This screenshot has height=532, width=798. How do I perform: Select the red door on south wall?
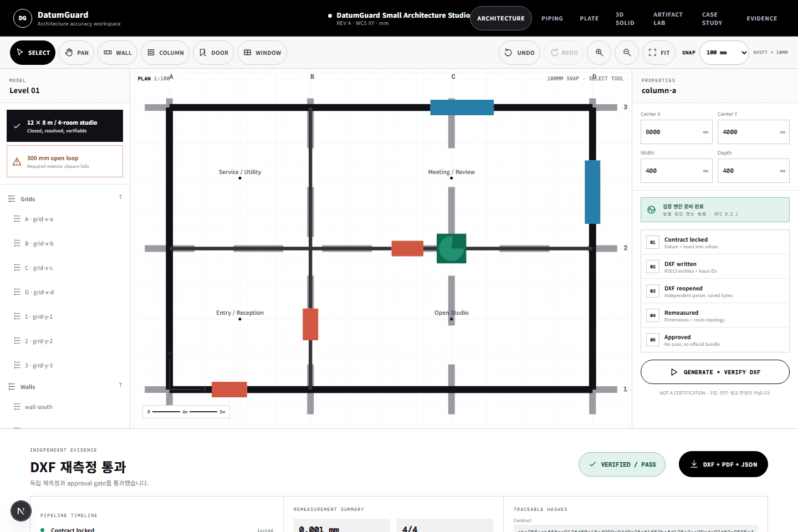(x=229, y=390)
